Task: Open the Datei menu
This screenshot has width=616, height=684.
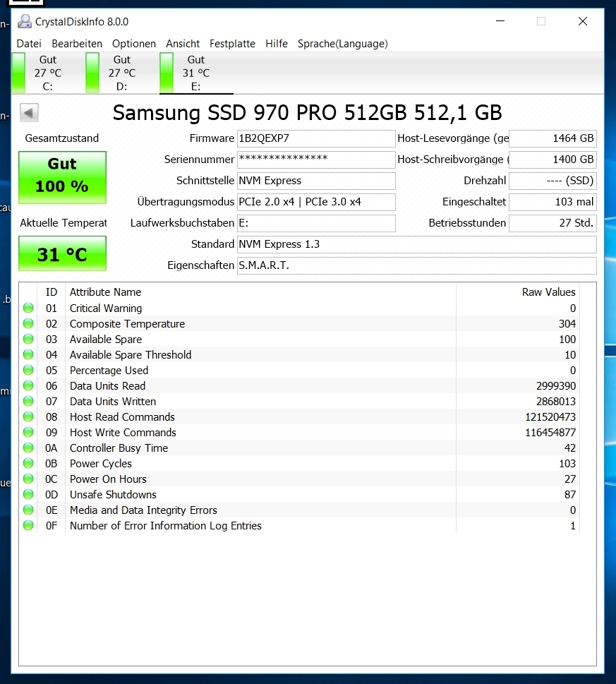Action: pos(29,44)
